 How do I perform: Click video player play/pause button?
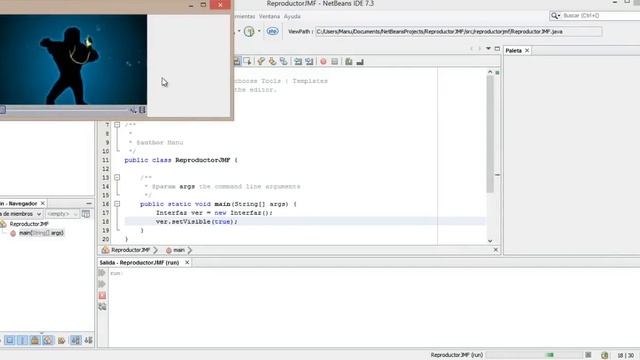point(2,110)
